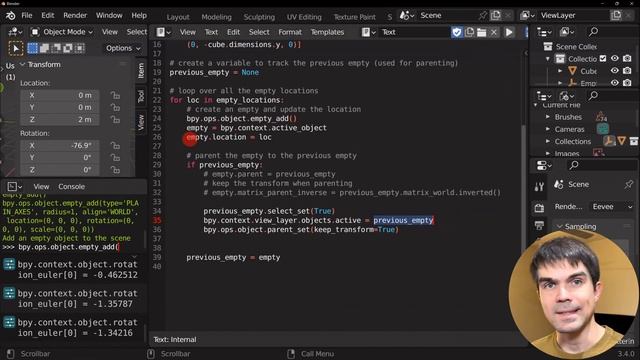Open the console View menu
This screenshot has height=360, width=640.
pos(41,187)
